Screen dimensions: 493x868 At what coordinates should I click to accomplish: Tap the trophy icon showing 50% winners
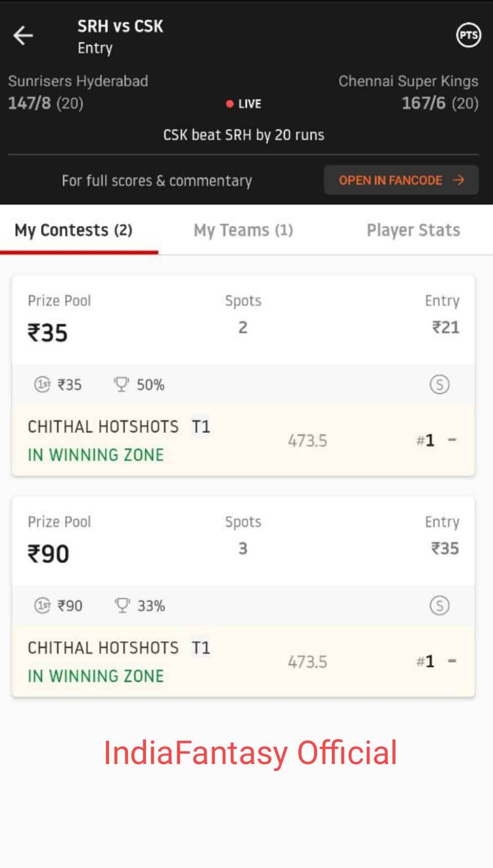click(x=121, y=385)
